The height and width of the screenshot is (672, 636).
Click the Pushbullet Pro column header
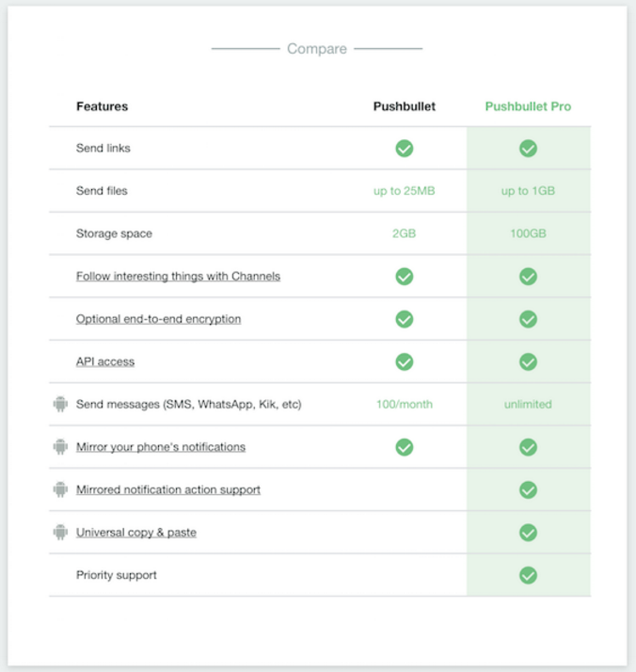coord(528,106)
